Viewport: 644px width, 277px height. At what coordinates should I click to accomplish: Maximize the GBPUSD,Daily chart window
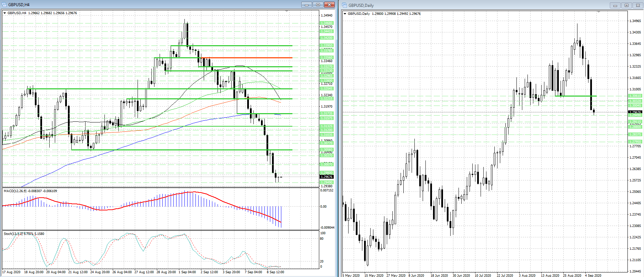pyautogui.click(x=626, y=5)
